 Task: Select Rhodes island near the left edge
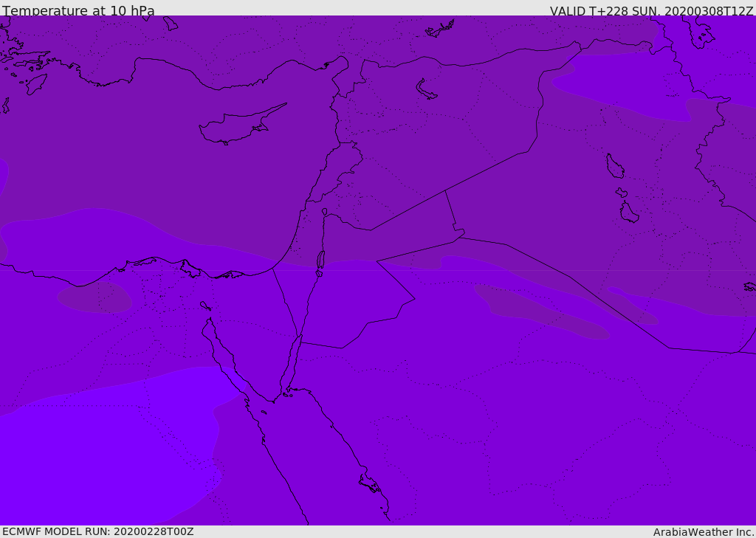(35, 83)
